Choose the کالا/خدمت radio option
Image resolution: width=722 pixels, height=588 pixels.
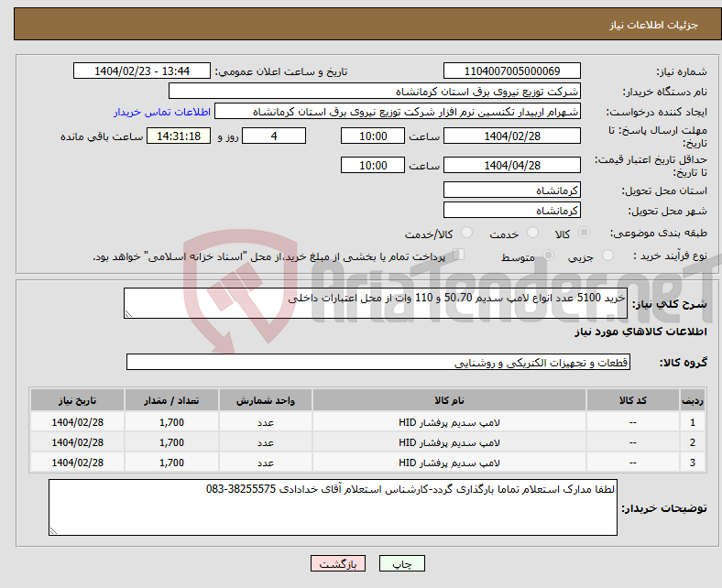point(466,234)
